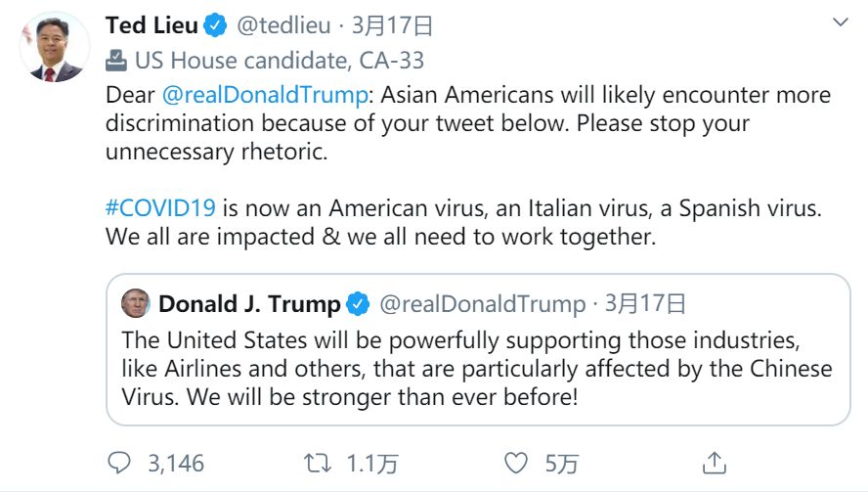Click the Ted Lieu display name
The width and height of the screenshot is (868, 492).
(152, 24)
